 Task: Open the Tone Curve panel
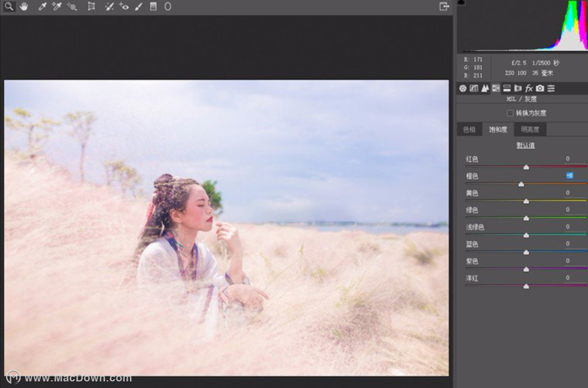(x=474, y=88)
